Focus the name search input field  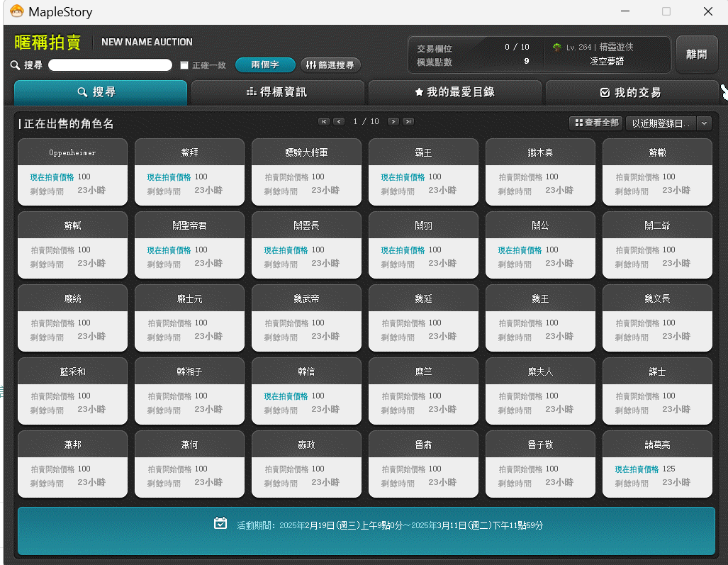pyautogui.click(x=110, y=65)
